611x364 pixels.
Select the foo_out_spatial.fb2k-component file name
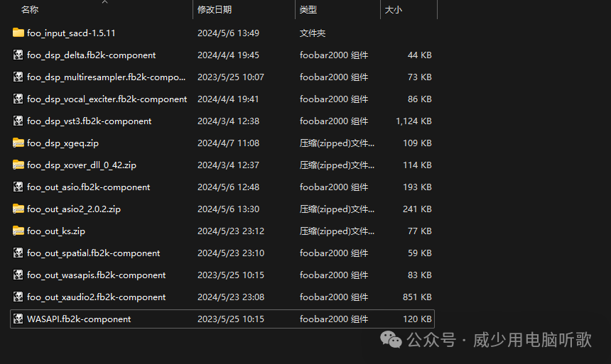[x=93, y=253]
